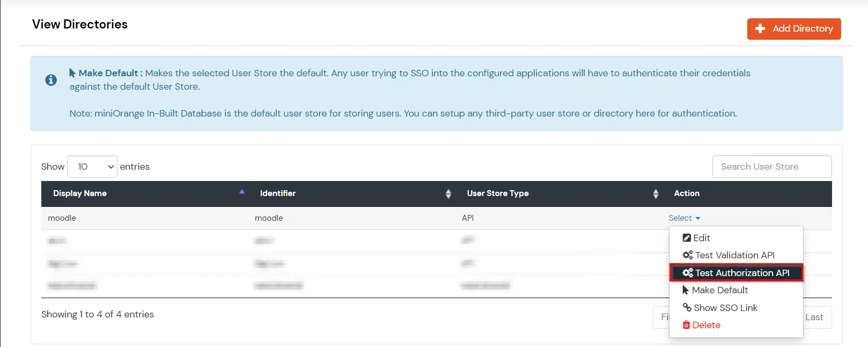868x347 pixels.
Task: Click gears icon beside Test Validation API
Action: [688, 255]
